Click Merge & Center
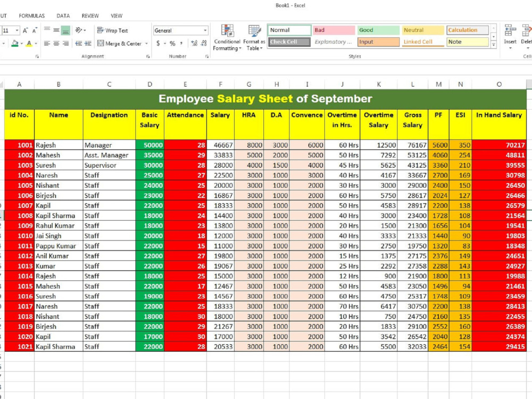Image resolution: width=532 pixels, height=399 pixels. [x=119, y=44]
